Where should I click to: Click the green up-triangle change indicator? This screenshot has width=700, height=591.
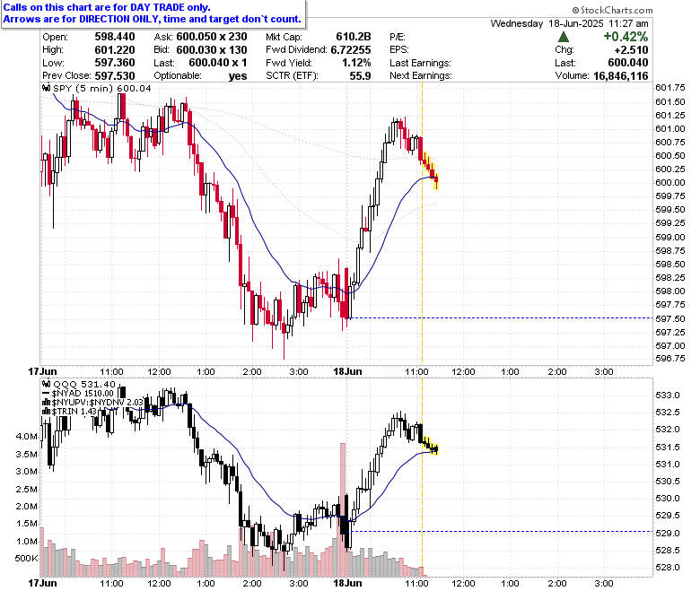564,37
